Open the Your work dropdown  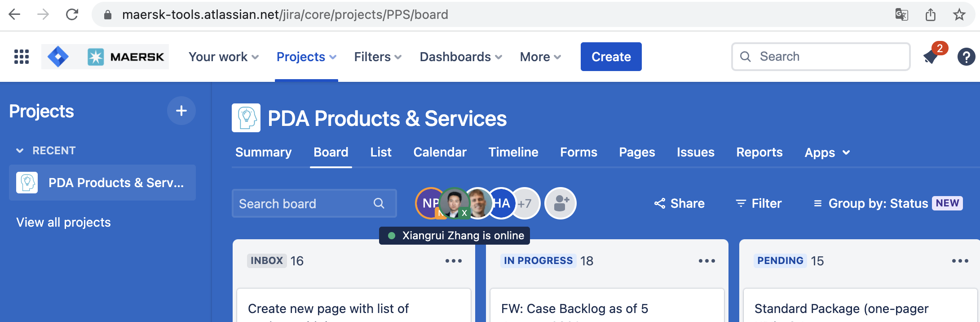[224, 57]
